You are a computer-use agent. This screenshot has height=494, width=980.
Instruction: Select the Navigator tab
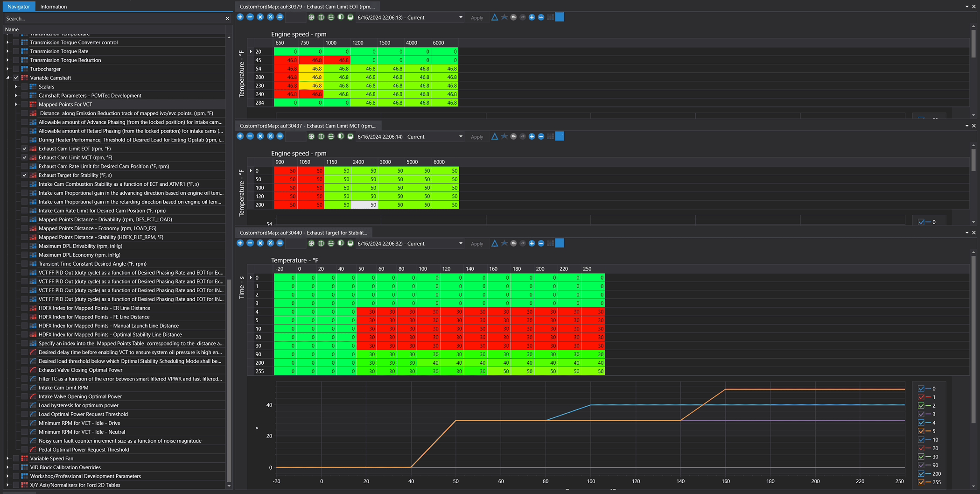[19, 7]
